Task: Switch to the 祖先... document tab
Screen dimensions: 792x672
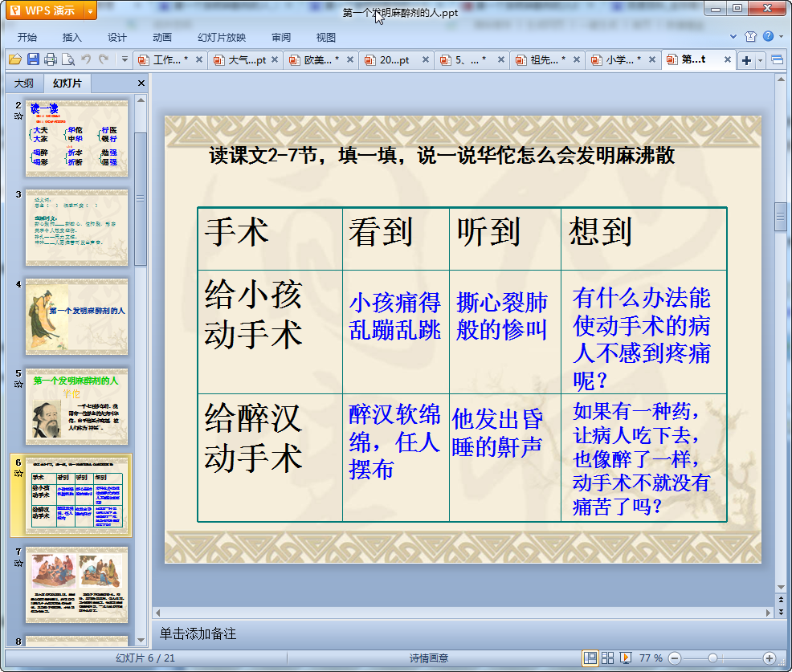Action: tap(544, 60)
